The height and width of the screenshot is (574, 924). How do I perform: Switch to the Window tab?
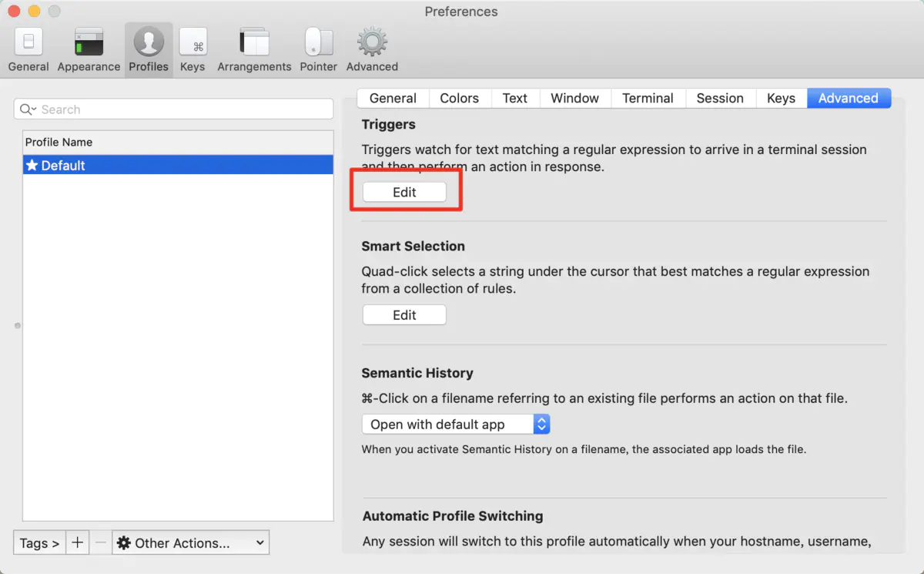click(575, 98)
